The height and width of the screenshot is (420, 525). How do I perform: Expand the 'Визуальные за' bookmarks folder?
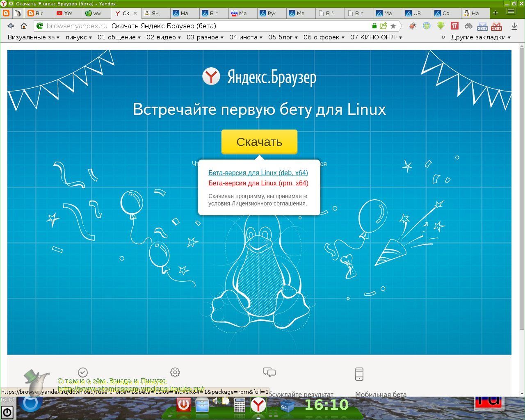(x=34, y=37)
